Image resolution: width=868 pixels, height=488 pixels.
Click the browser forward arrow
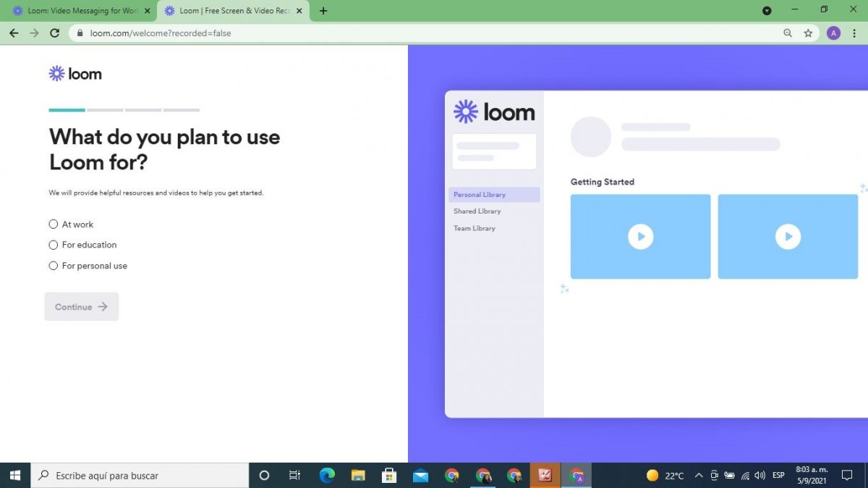pyautogui.click(x=34, y=33)
